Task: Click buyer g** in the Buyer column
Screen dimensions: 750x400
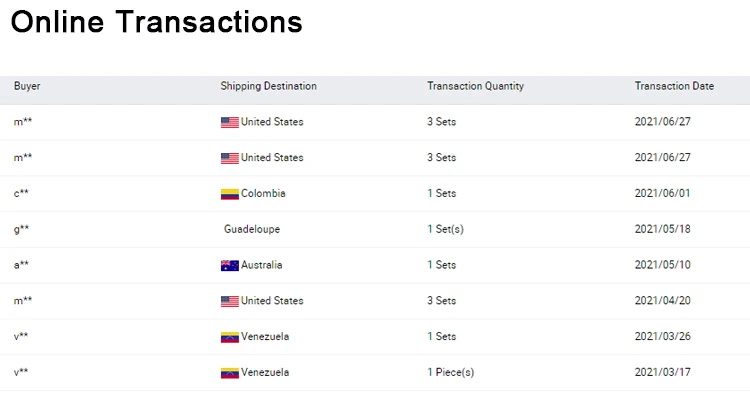Action: [21, 229]
